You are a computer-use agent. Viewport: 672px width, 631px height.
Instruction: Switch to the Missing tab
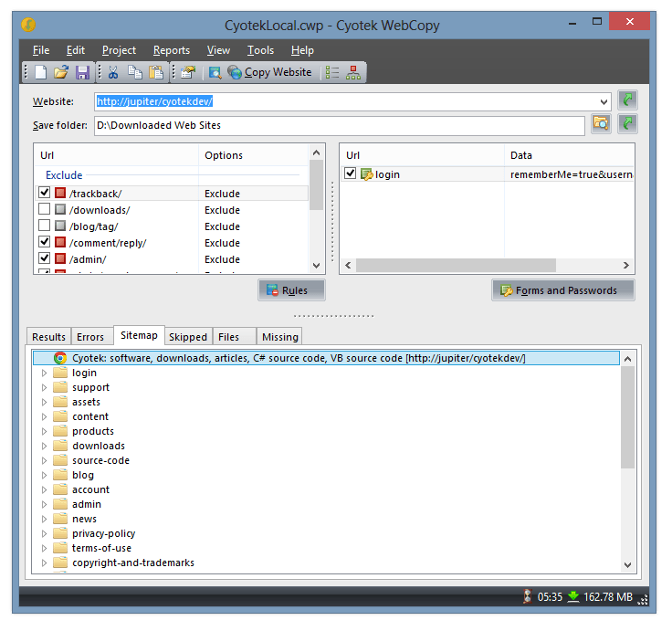pyautogui.click(x=280, y=337)
